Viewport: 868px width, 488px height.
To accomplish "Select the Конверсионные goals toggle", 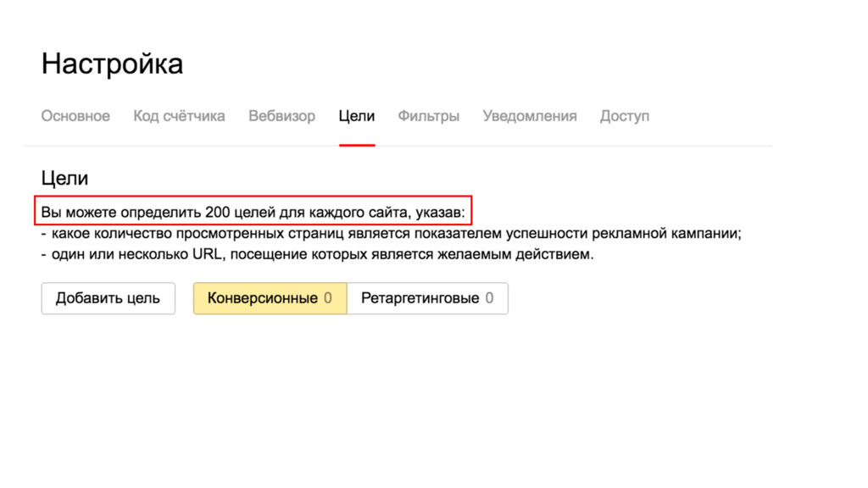I will [270, 298].
